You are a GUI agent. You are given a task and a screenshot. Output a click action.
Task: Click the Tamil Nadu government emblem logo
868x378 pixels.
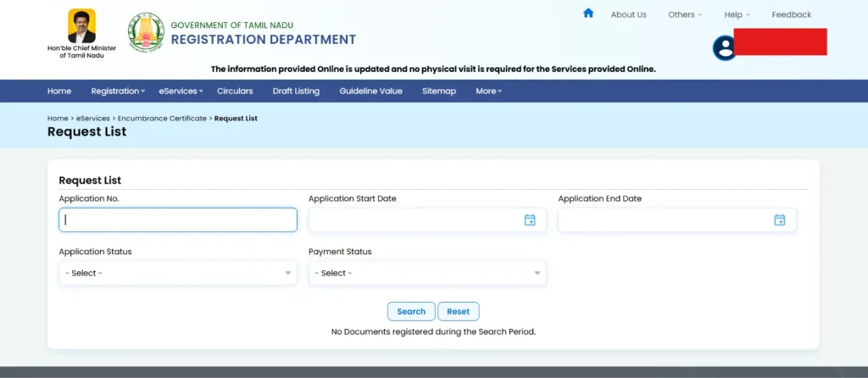point(146,33)
